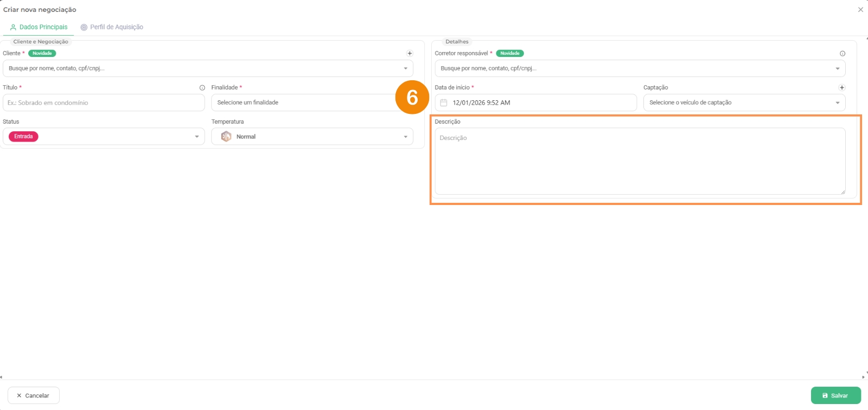
Task: Click the Cancelar button
Action: 34,395
